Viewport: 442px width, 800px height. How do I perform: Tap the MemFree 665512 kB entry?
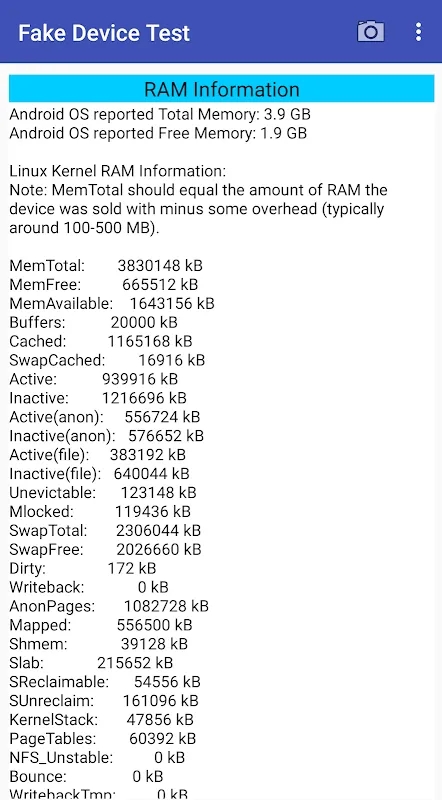(x=104, y=285)
